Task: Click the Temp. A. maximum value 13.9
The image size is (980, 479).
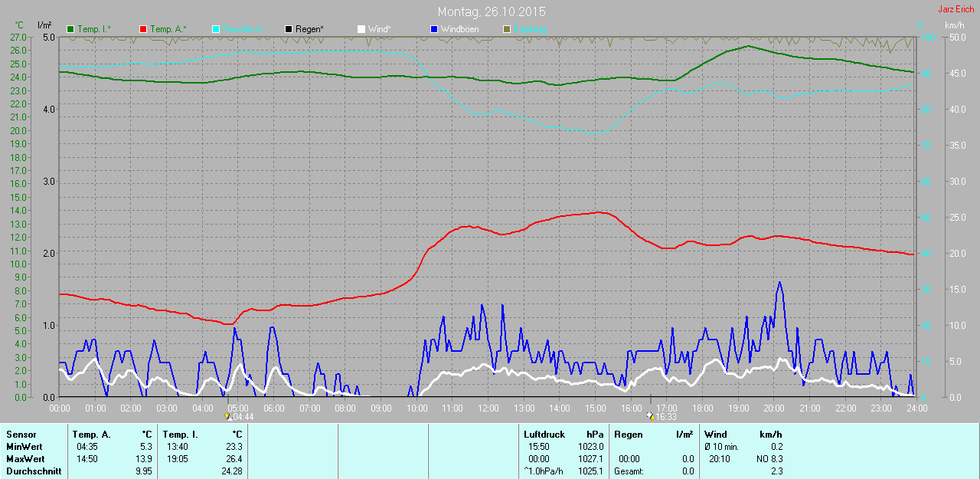Action: coord(144,458)
